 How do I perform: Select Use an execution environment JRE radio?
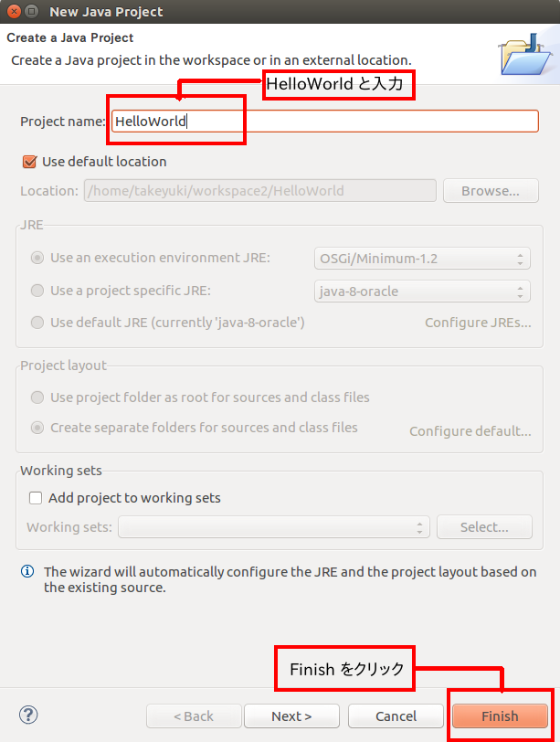point(37,258)
